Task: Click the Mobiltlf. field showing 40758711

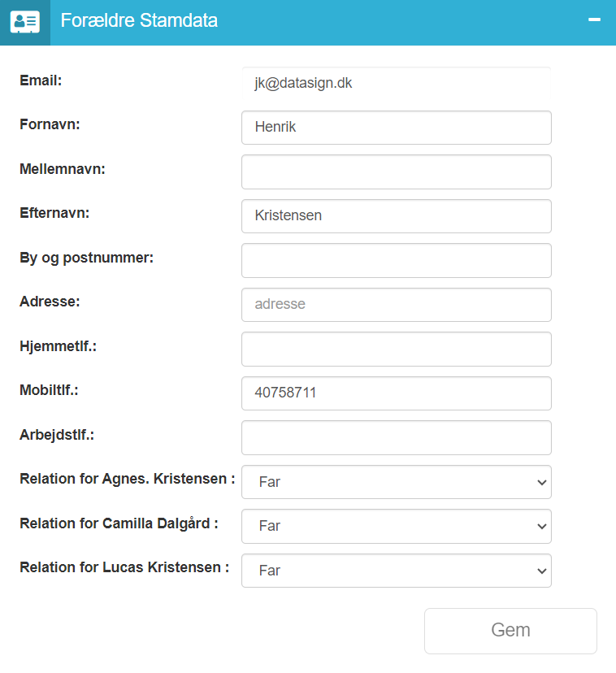Action: click(x=396, y=393)
